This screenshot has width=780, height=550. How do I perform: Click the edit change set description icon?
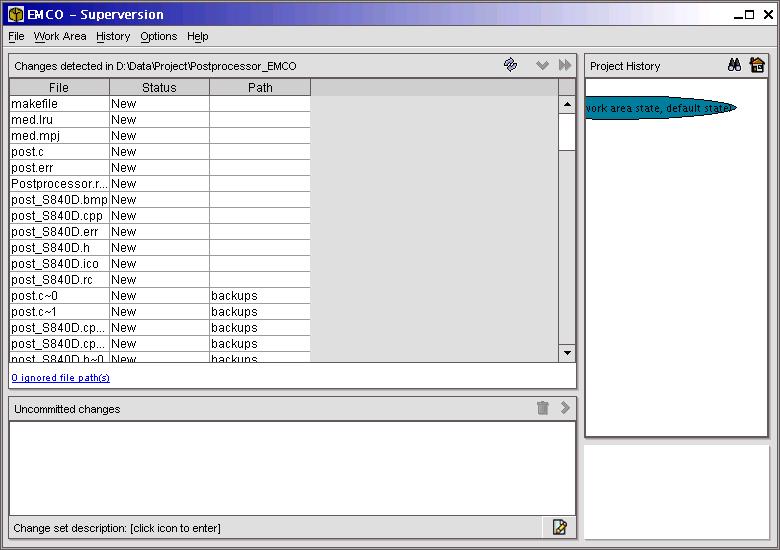(560, 527)
